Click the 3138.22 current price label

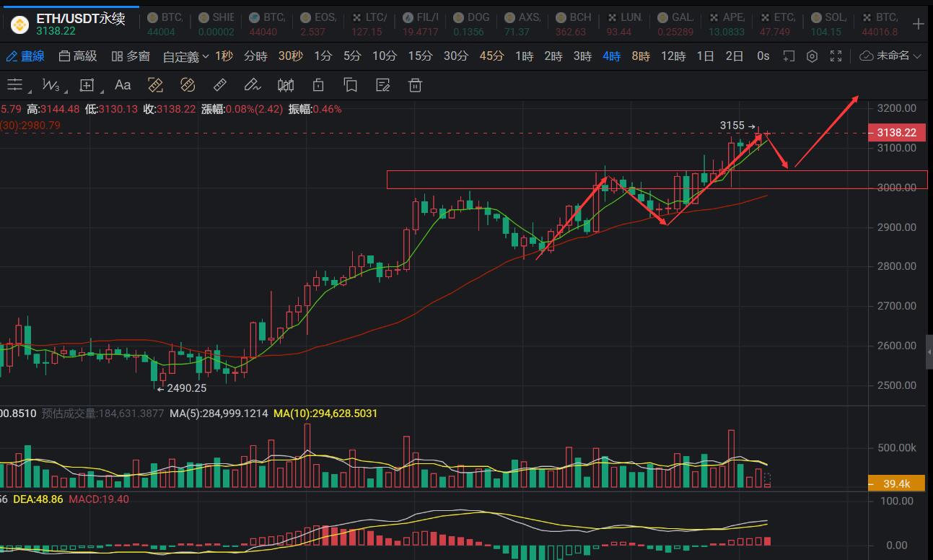(897, 133)
